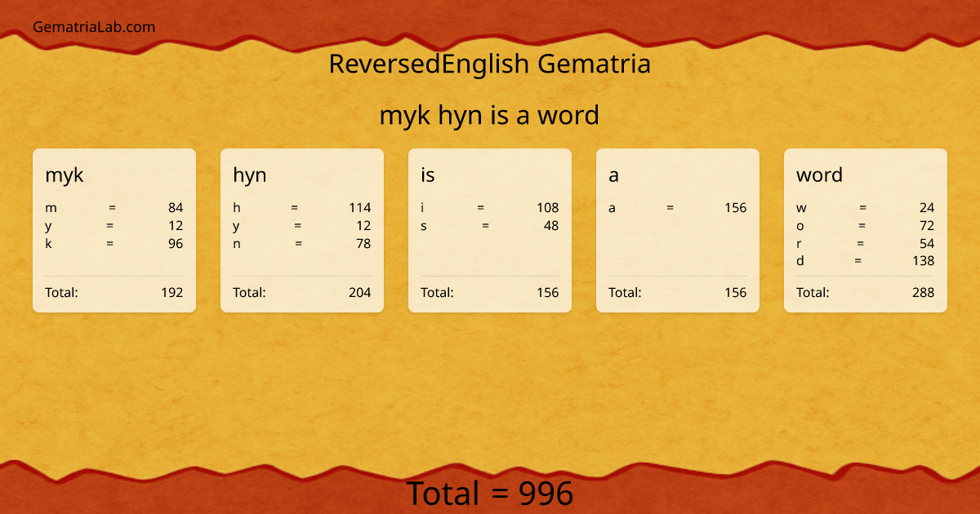Click the value 96 for letter k
The height and width of the screenshot is (514, 980).
(x=176, y=243)
